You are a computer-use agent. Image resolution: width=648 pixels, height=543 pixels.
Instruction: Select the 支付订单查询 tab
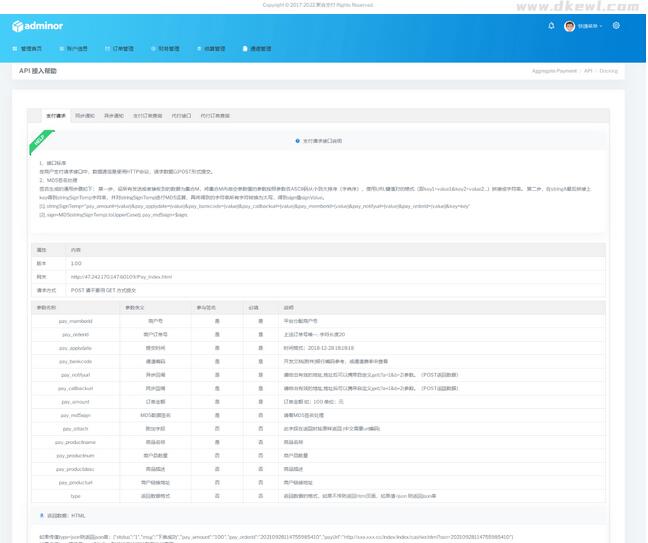[x=147, y=116]
